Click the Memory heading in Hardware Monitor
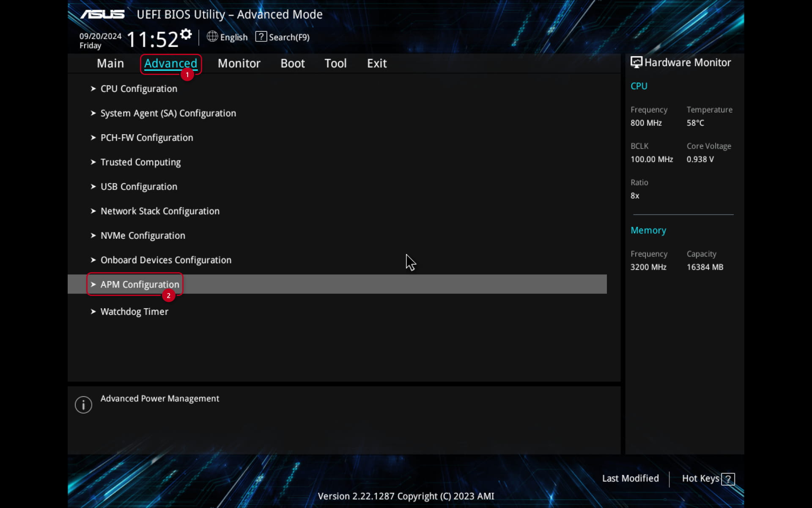This screenshot has height=508, width=812. click(x=648, y=230)
